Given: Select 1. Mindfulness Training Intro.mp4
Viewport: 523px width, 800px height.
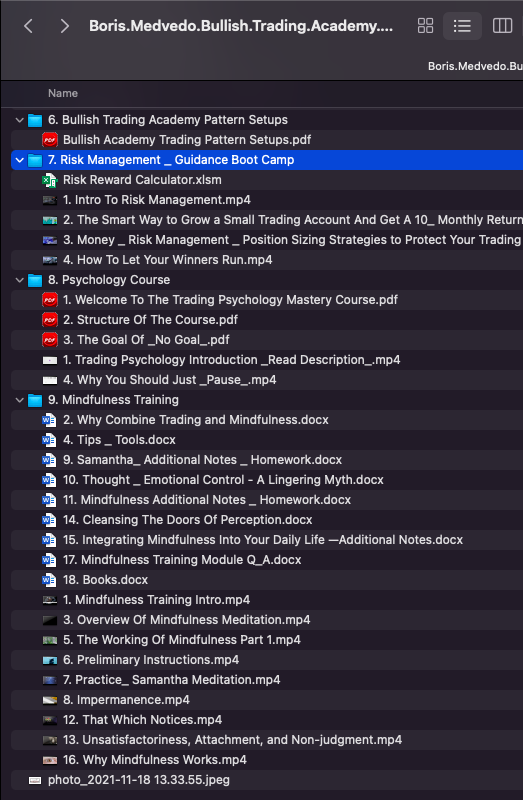Looking at the screenshot, I should click(x=156, y=600).
